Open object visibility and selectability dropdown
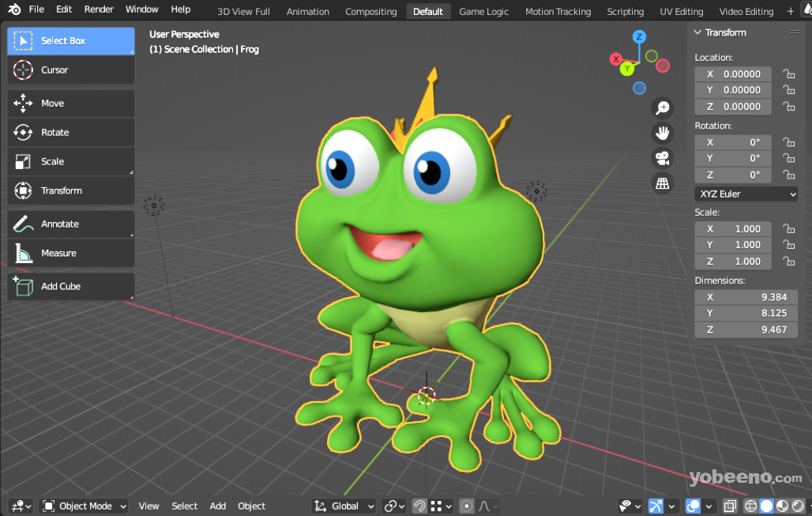 click(630, 507)
